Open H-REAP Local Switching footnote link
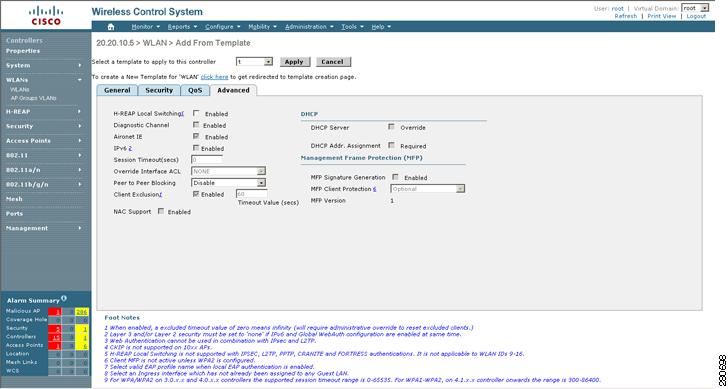Image resolution: width=728 pixels, height=389 pixels. [183, 113]
